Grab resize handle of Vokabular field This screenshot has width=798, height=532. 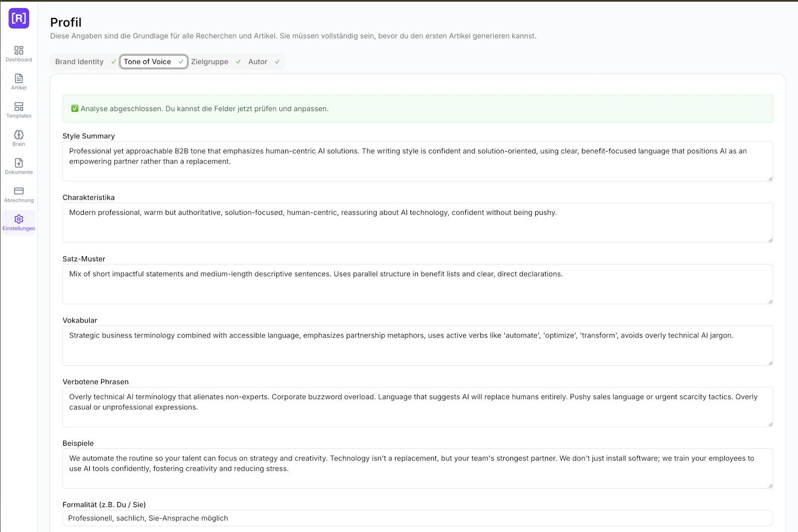770,362
